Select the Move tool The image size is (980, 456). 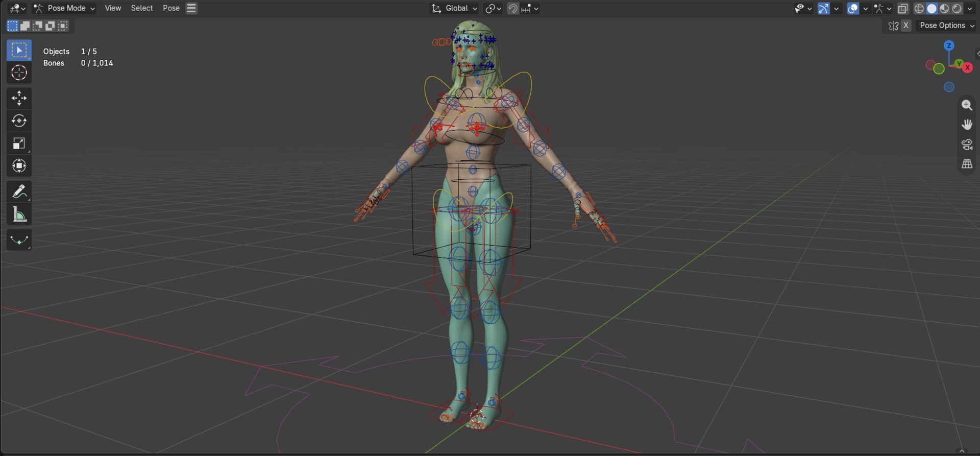tap(19, 98)
